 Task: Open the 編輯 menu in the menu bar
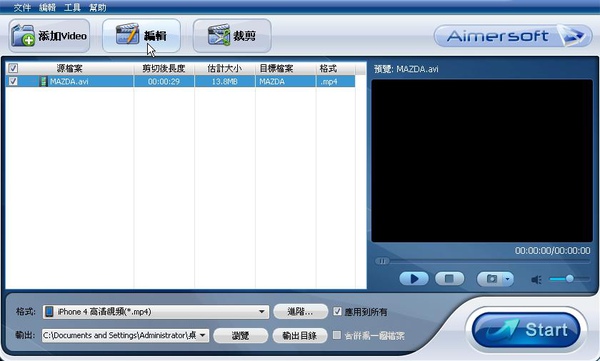47,7
